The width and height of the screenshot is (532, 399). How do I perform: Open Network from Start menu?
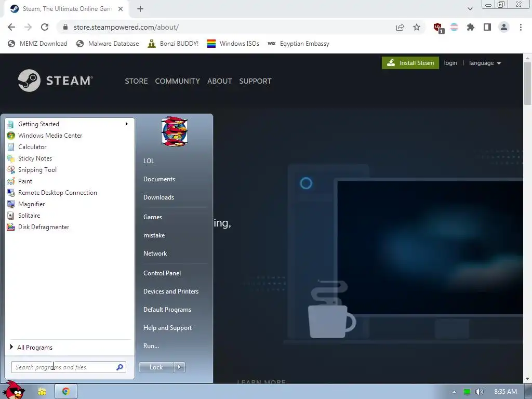point(155,254)
